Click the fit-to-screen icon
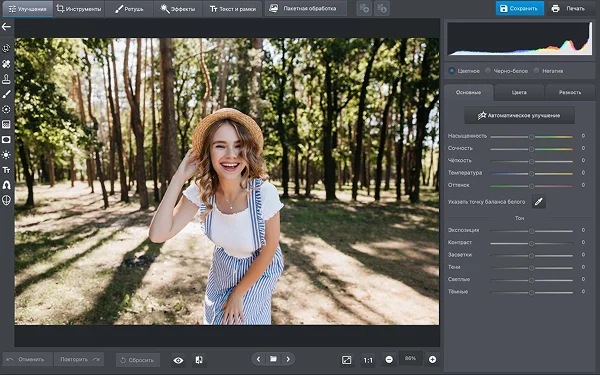Image resolution: width=600 pixels, height=375 pixels. [347, 360]
